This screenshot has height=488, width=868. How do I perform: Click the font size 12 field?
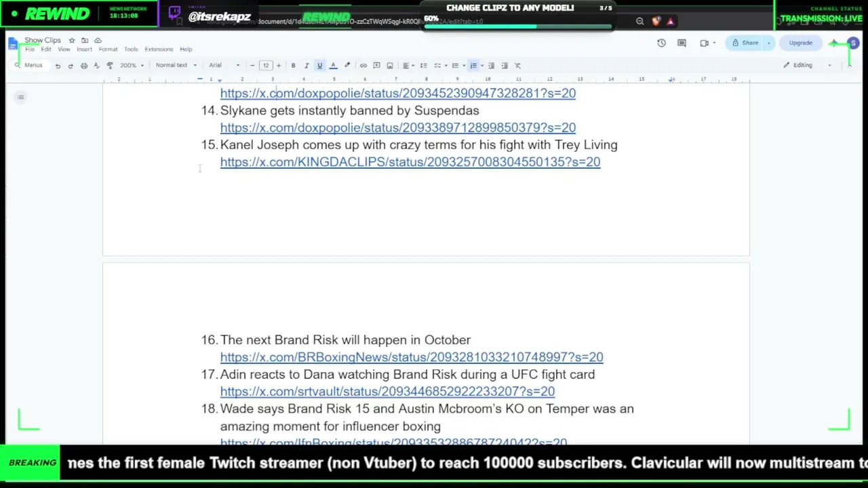pyautogui.click(x=265, y=66)
